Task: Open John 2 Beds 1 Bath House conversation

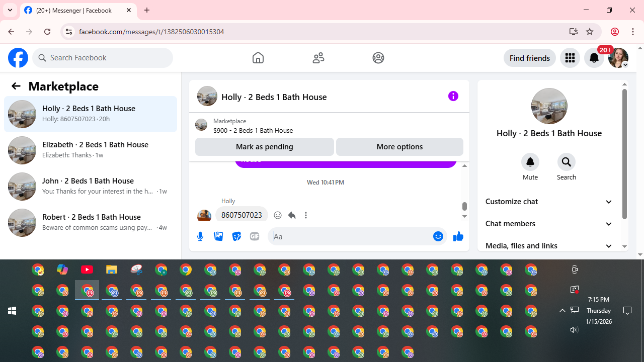Action: coord(91,187)
